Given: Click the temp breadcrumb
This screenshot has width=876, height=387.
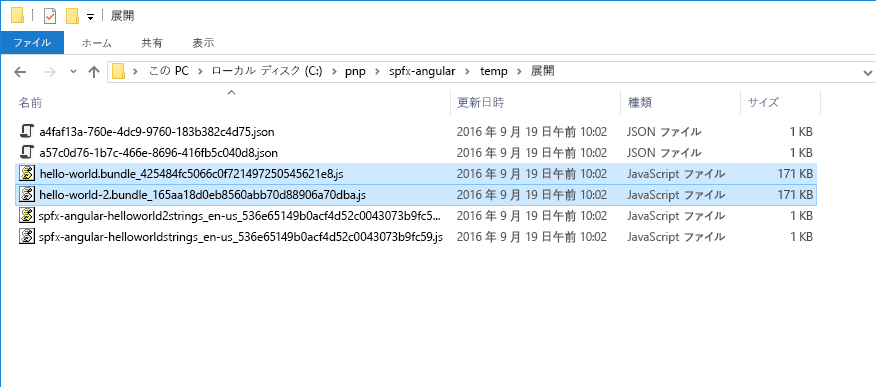Looking at the screenshot, I should coord(494,71).
